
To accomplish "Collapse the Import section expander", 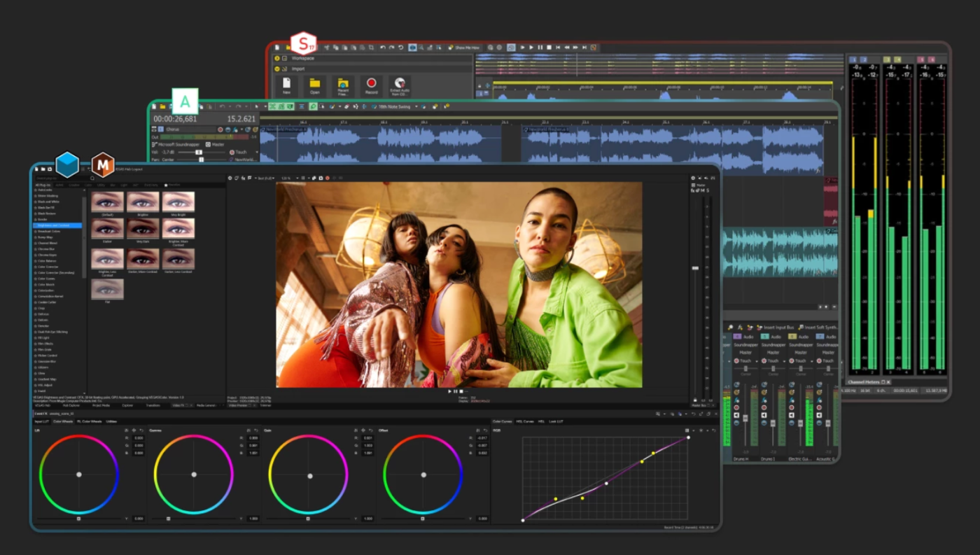I will point(277,69).
